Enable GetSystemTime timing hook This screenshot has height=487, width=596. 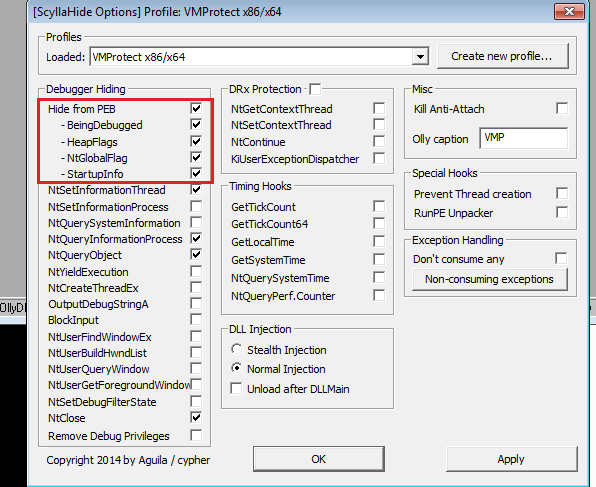(x=379, y=260)
